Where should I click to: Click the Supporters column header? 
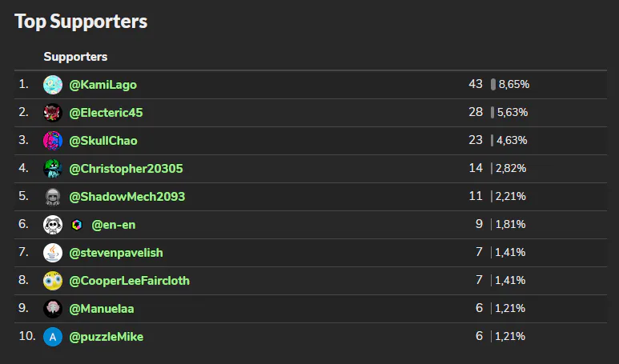pos(75,57)
